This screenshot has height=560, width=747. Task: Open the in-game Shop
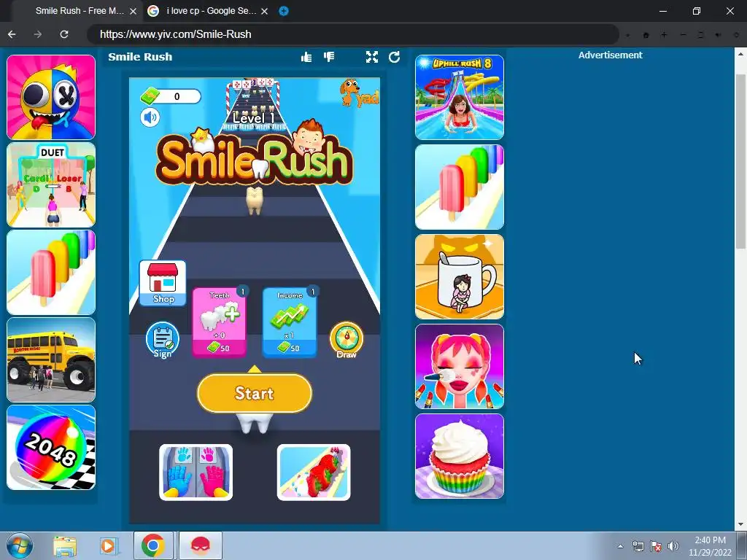[x=163, y=283]
